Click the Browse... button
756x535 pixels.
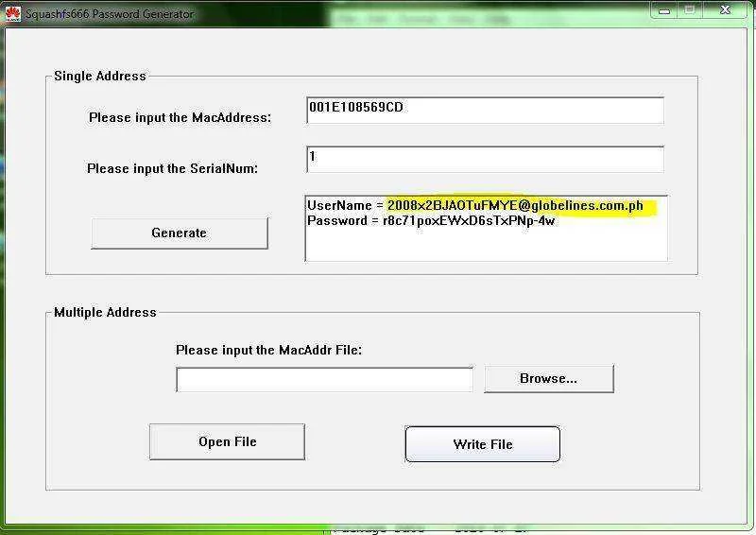pyautogui.click(x=549, y=379)
